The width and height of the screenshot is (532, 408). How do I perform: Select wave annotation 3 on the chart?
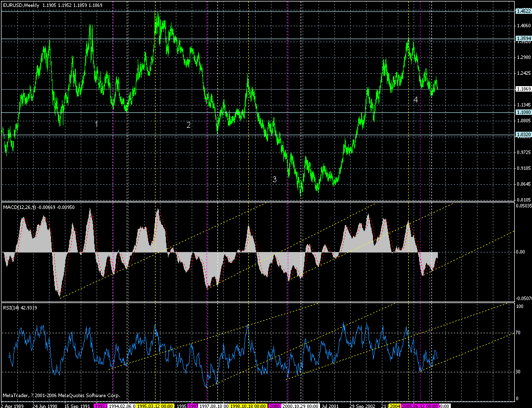(274, 179)
